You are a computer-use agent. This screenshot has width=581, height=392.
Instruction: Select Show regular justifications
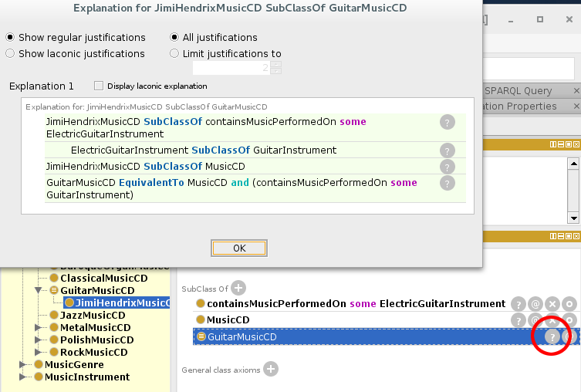pos(10,37)
